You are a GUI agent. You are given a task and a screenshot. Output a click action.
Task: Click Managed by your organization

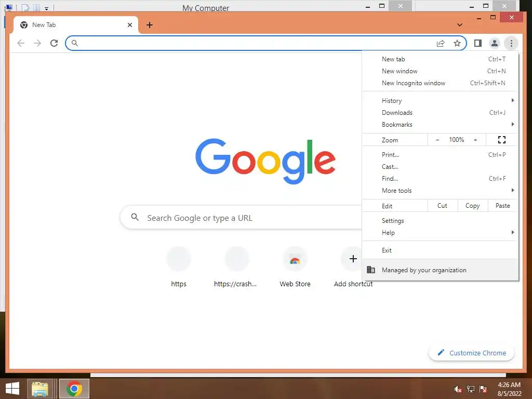[440, 270]
